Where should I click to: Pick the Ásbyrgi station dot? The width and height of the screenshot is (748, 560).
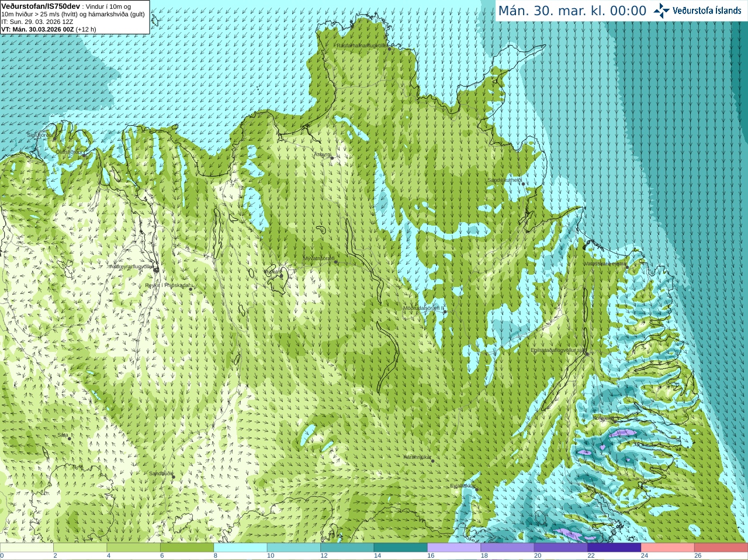[332, 158]
